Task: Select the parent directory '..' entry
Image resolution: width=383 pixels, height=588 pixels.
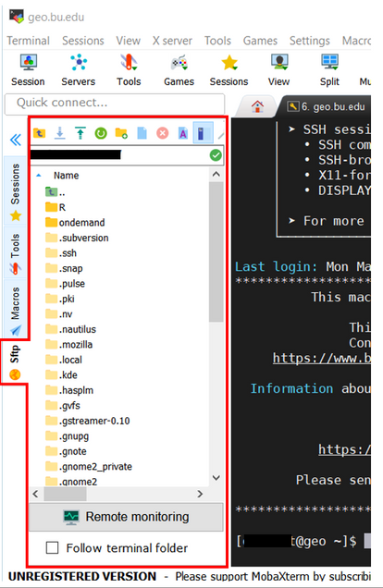Action: point(56,192)
